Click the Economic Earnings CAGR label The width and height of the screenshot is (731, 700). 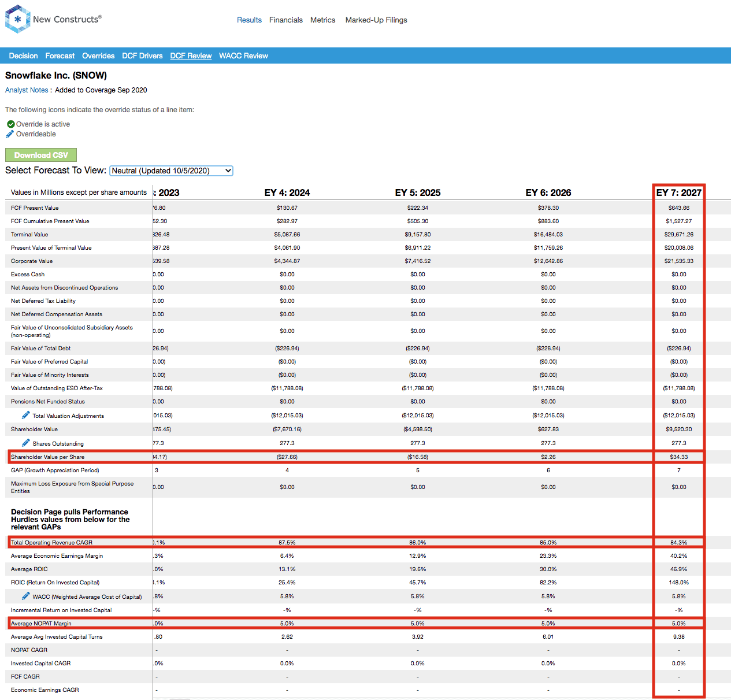point(45,690)
